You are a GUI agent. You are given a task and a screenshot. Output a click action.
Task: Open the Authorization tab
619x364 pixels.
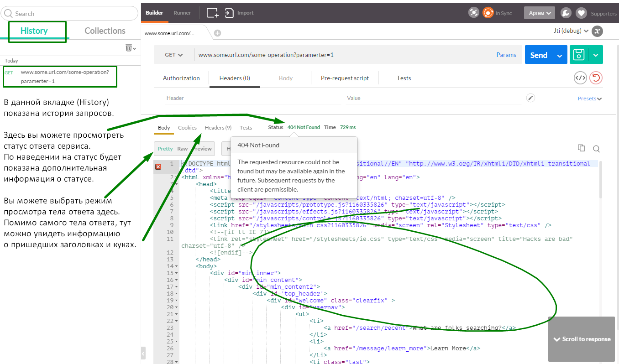(x=181, y=78)
